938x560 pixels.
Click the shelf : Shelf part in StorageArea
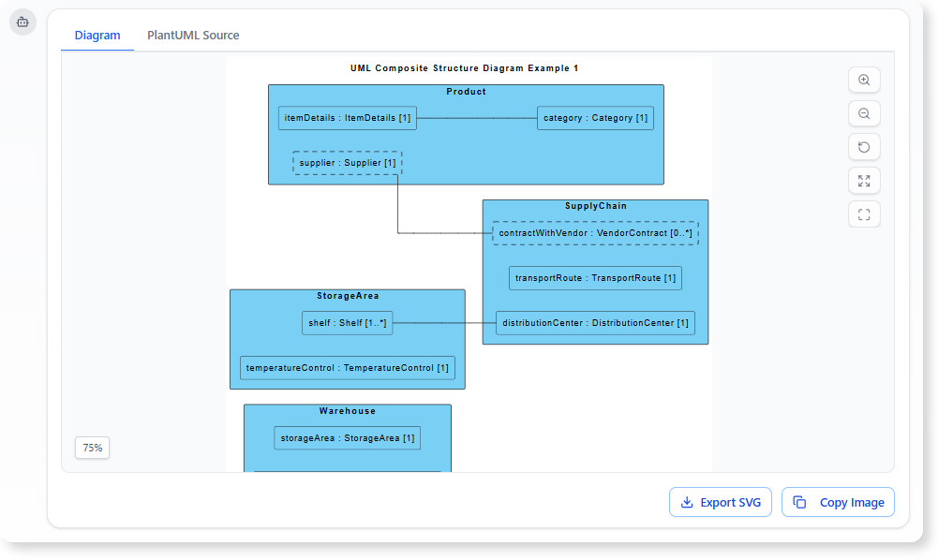point(348,322)
